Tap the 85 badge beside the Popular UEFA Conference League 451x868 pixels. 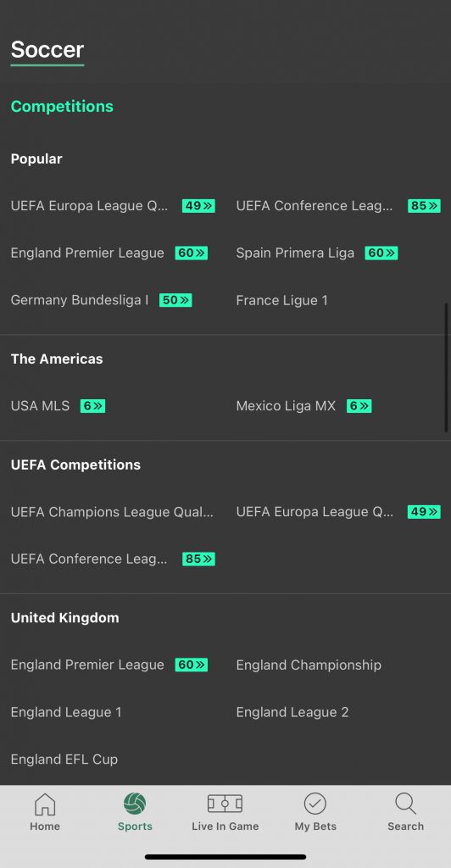coord(424,206)
